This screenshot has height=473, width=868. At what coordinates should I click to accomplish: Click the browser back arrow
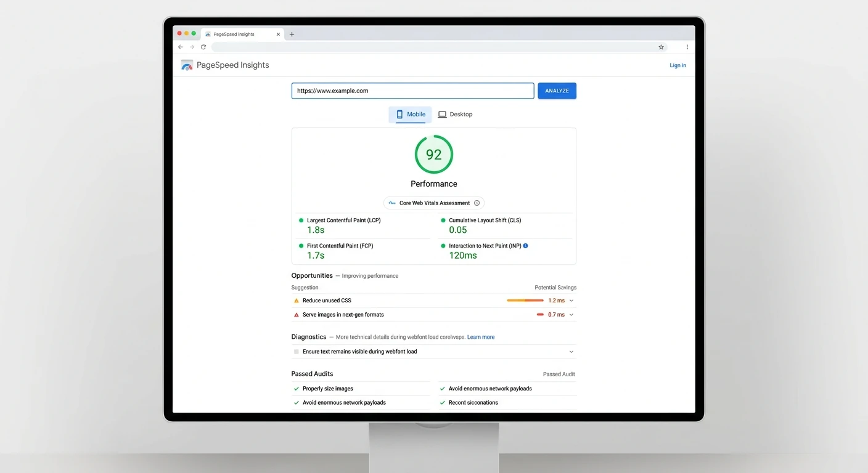click(x=181, y=47)
